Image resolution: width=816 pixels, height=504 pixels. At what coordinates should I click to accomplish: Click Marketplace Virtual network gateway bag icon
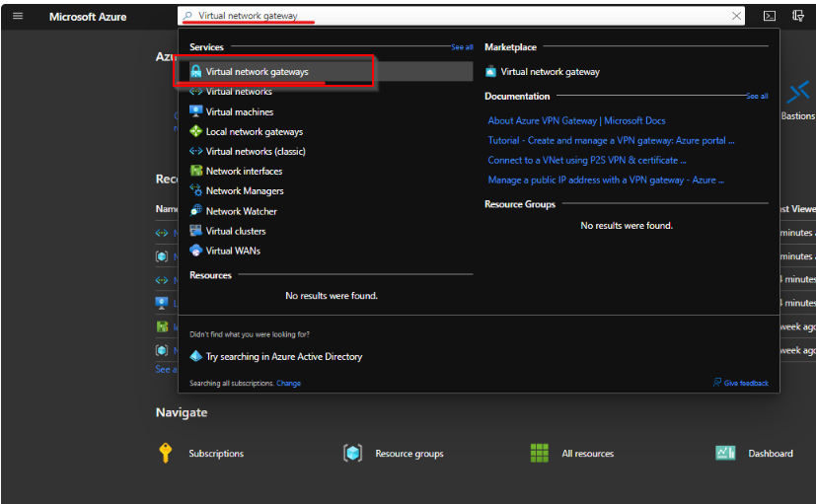click(490, 71)
